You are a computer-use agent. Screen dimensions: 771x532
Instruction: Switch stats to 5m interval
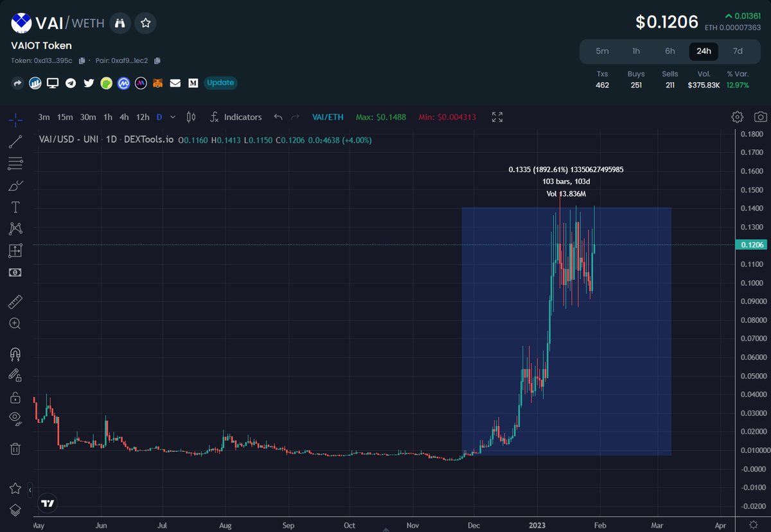(602, 51)
